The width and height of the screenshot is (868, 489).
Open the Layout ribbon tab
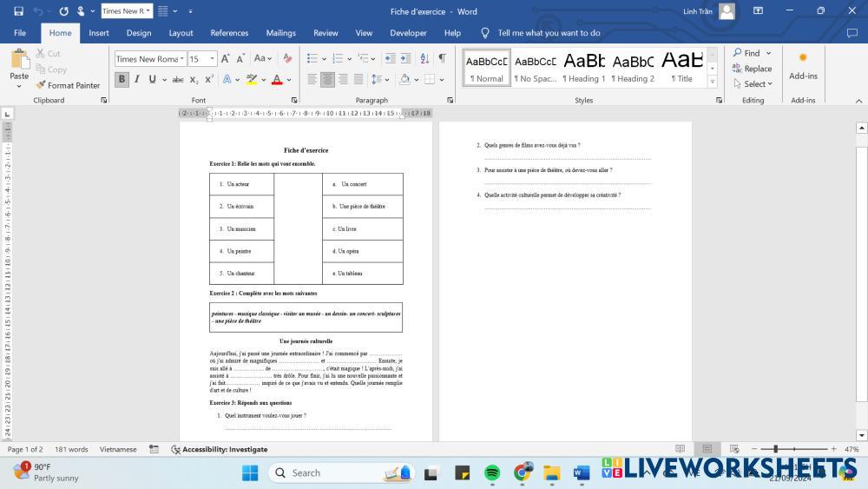pos(181,33)
